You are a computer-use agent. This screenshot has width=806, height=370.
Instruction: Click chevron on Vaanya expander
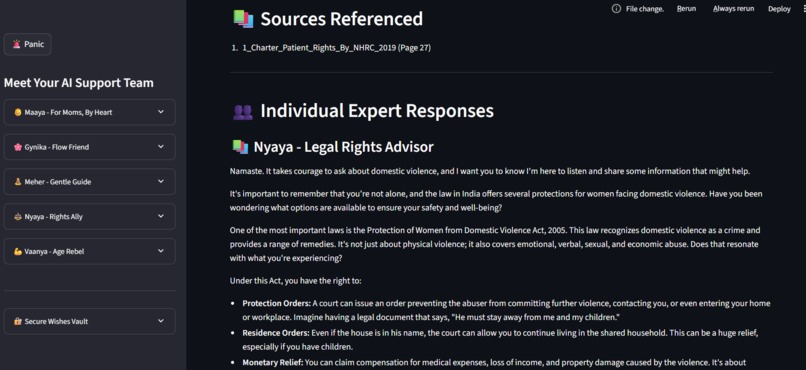click(161, 251)
